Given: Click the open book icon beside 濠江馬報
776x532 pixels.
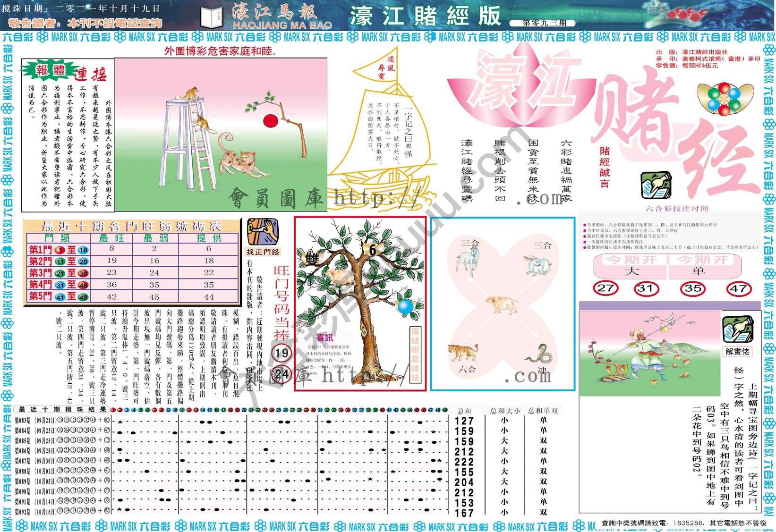Looking at the screenshot, I should tap(211, 18).
